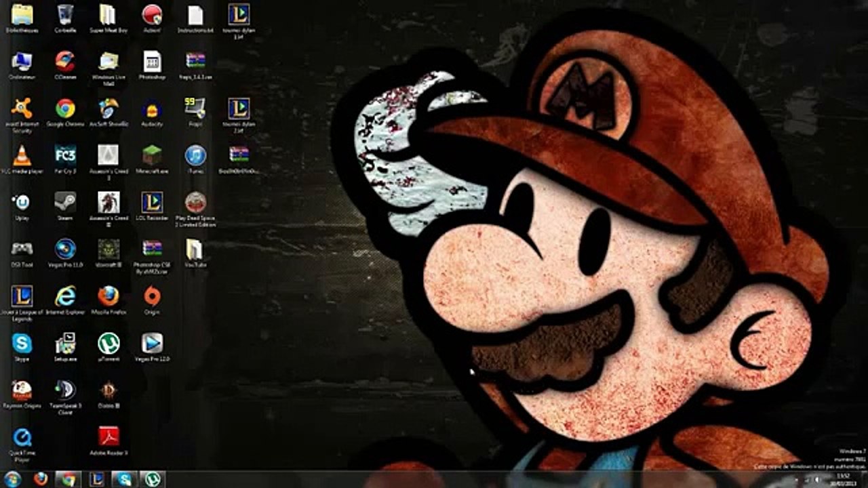Click the Adobe Reader X shortcut
This screenshot has width=868, height=488.
[108, 437]
